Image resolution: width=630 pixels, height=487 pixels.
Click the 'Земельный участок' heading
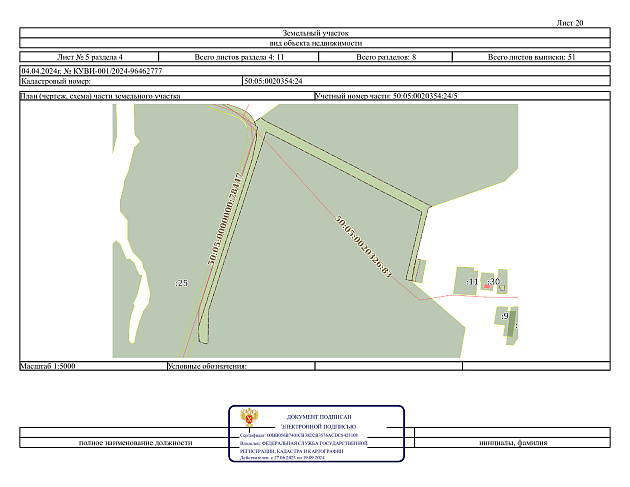(x=315, y=33)
